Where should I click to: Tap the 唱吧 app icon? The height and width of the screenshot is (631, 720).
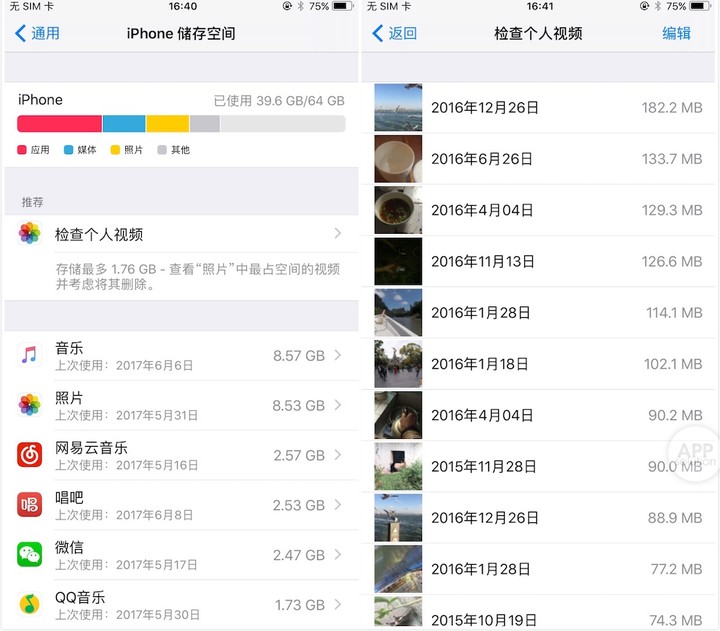(x=30, y=504)
